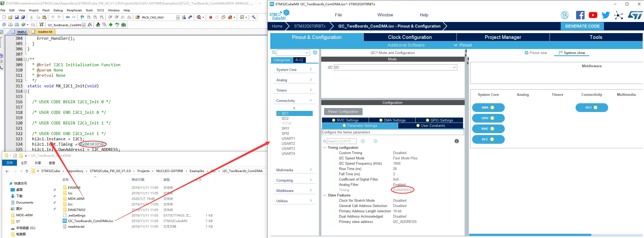Switch to Clock Configuration tab
644x238 pixels.
click(x=410, y=37)
